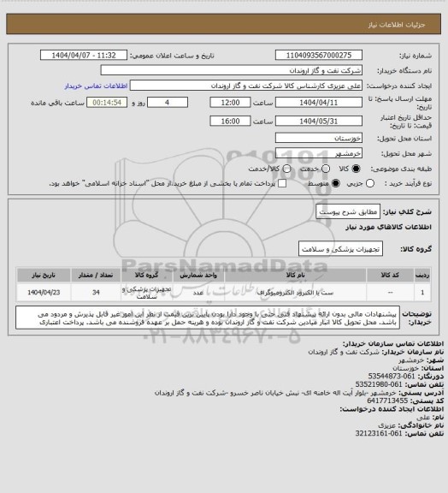Screen dimensions: 448x493
Task: Click the remaining time countdown 00:14:54
Action: (x=107, y=103)
